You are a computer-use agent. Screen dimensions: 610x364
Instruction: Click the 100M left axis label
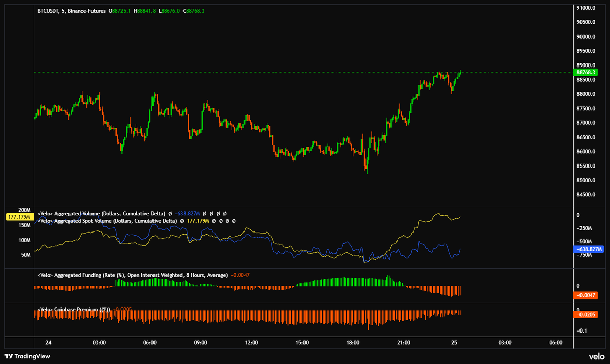click(24, 240)
